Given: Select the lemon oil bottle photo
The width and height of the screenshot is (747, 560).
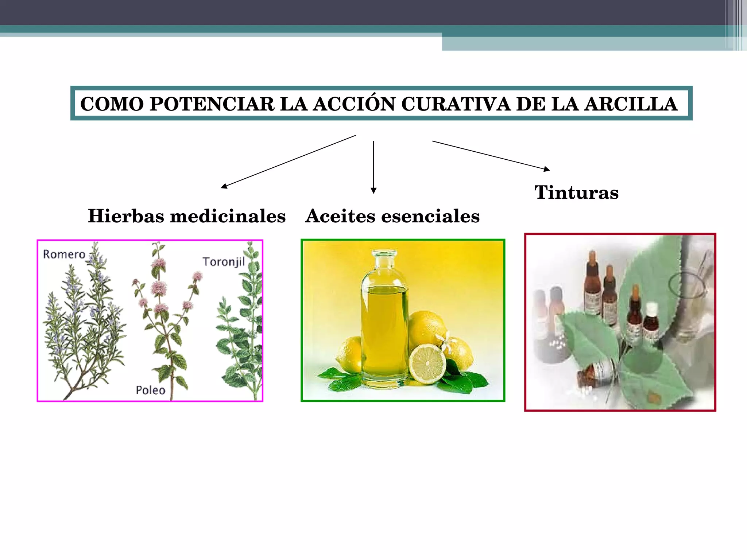Looking at the screenshot, I should click(403, 320).
